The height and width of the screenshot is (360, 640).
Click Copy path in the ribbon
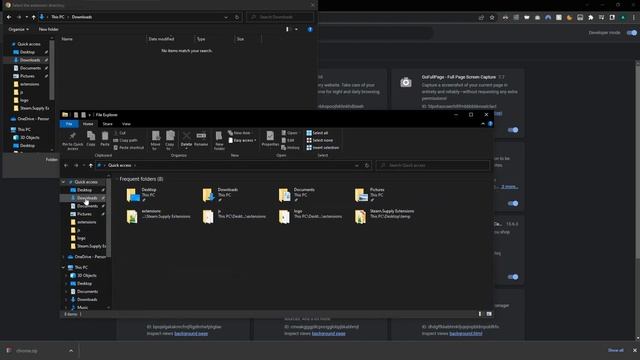[x=126, y=140]
